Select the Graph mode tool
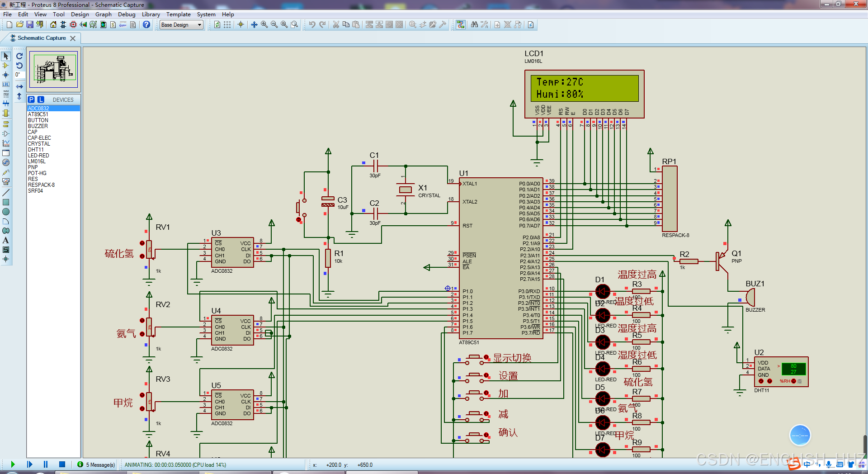 point(6,143)
